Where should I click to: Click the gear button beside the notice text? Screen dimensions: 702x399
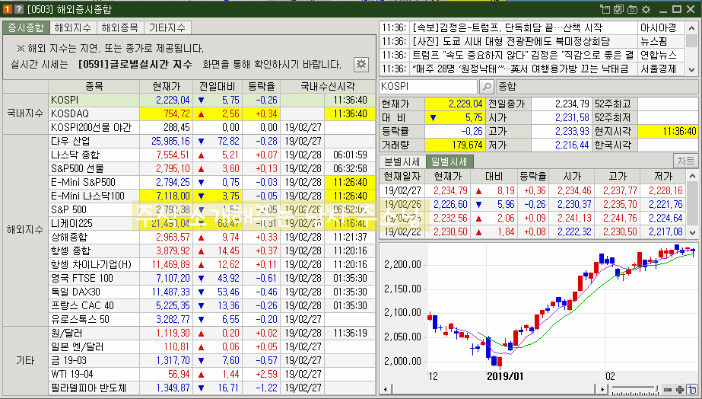coord(361,64)
